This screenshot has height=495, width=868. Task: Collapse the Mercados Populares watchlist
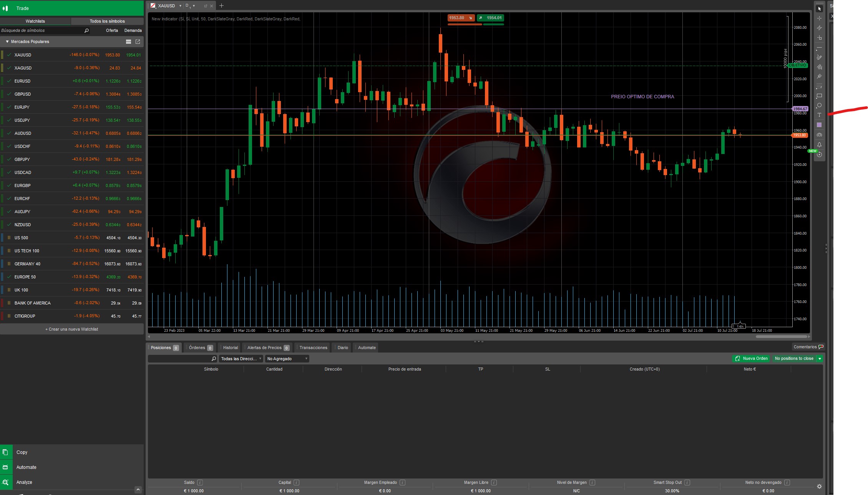7,41
